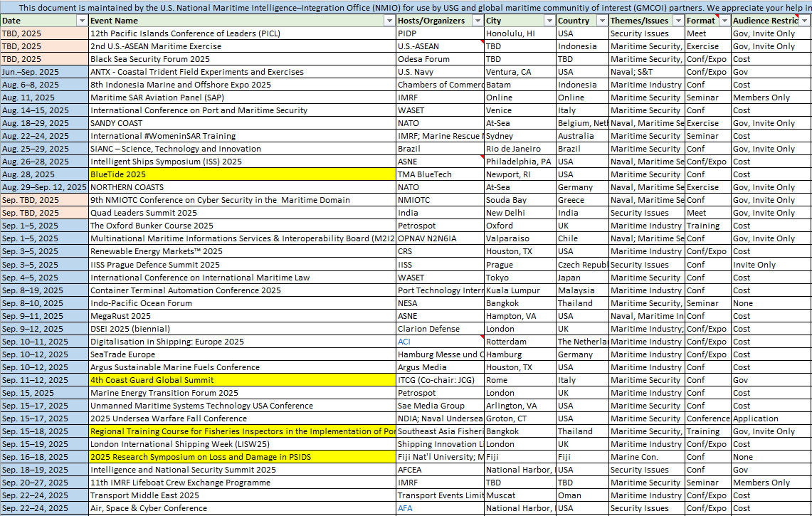Select The Oxford Bunker Course 2025 cell
Image resolution: width=812 pixels, height=516 pixels.
click(x=243, y=226)
